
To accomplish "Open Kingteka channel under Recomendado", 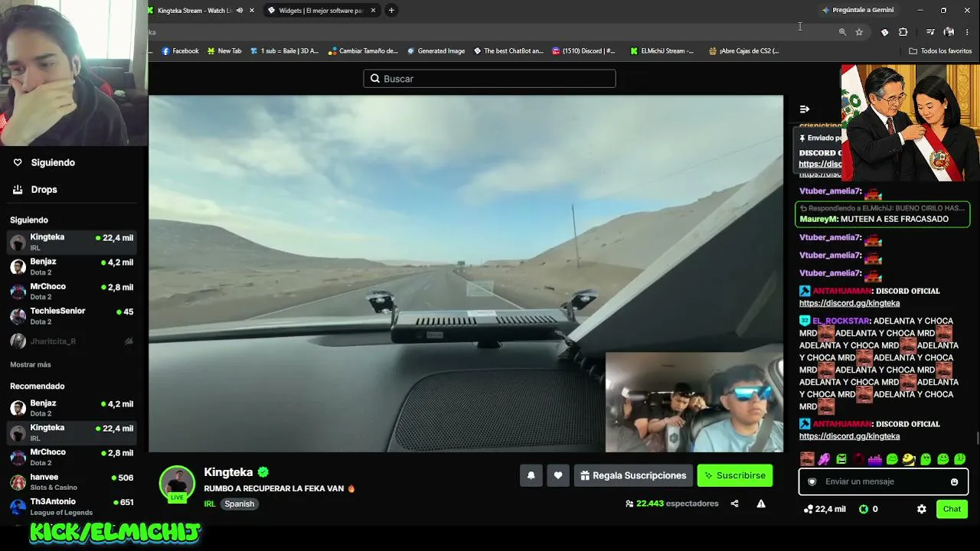I will [72, 433].
